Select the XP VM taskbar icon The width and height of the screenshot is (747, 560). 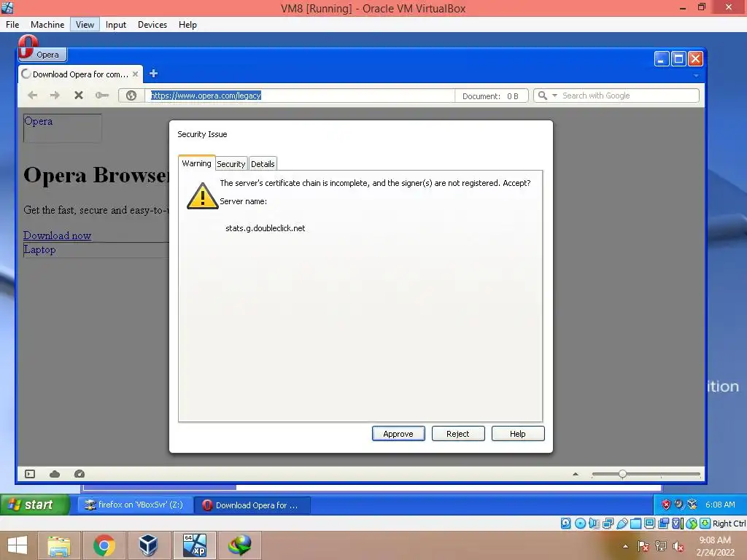[195, 545]
